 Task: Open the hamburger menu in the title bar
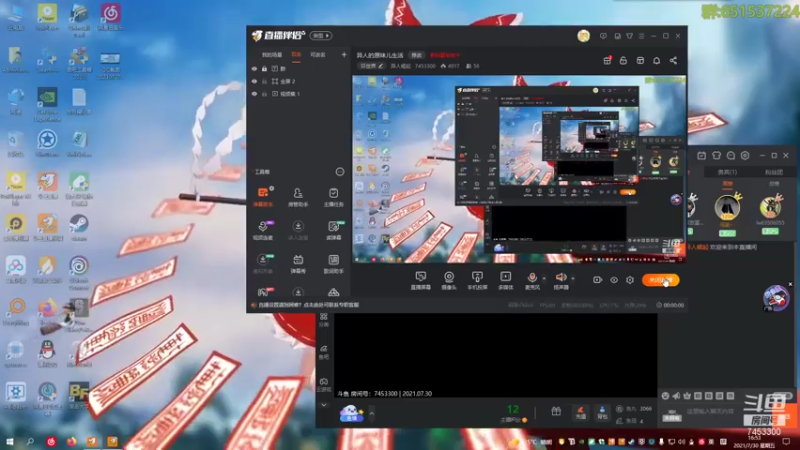pos(641,36)
